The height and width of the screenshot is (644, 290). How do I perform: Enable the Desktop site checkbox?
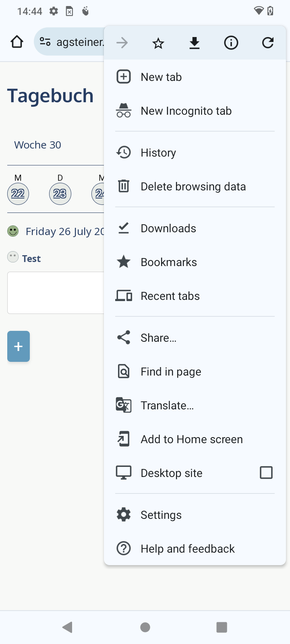(x=266, y=473)
